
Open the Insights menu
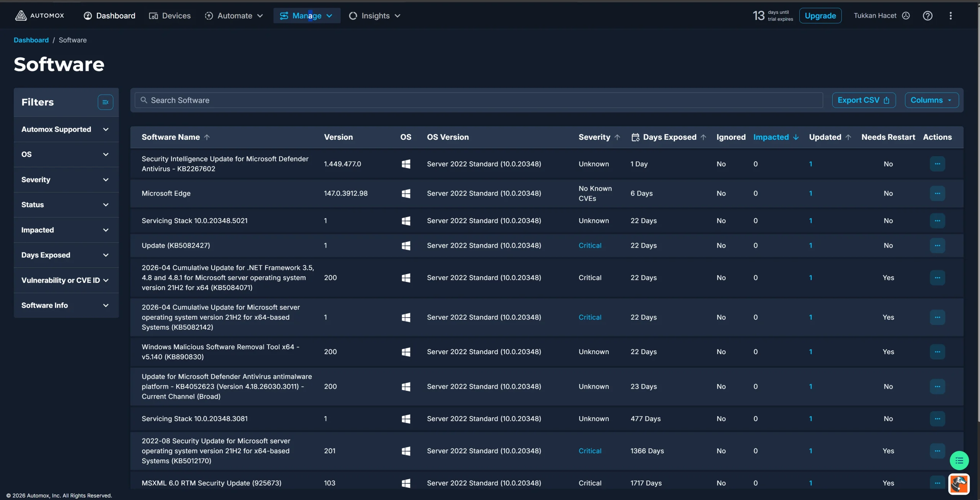click(375, 16)
